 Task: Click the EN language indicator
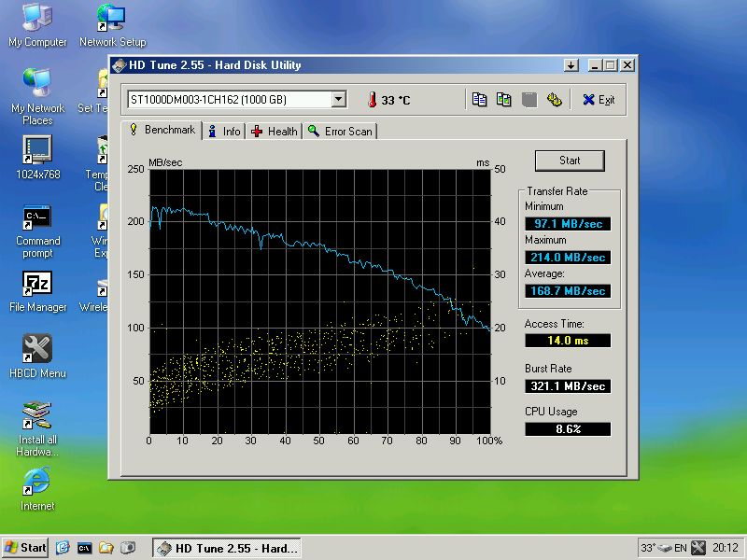coord(681,548)
